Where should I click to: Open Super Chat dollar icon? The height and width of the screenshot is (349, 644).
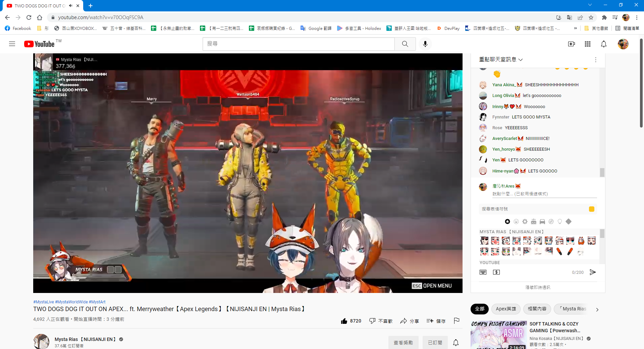point(496,272)
